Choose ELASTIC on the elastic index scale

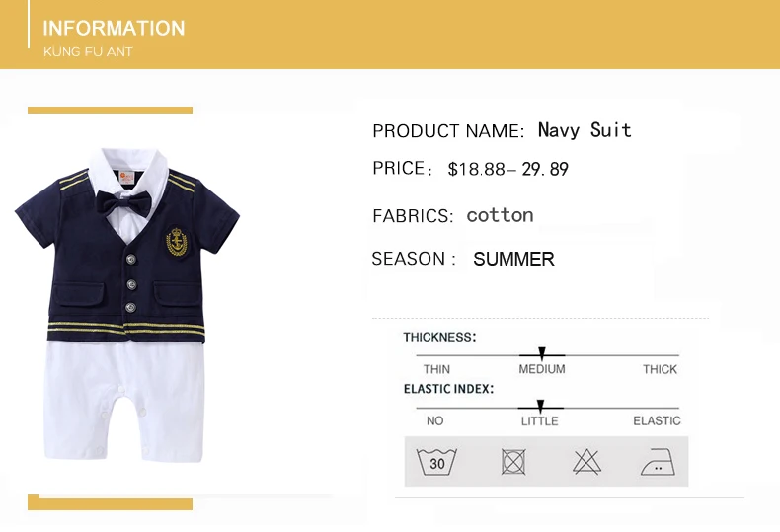(x=657, y=421)
